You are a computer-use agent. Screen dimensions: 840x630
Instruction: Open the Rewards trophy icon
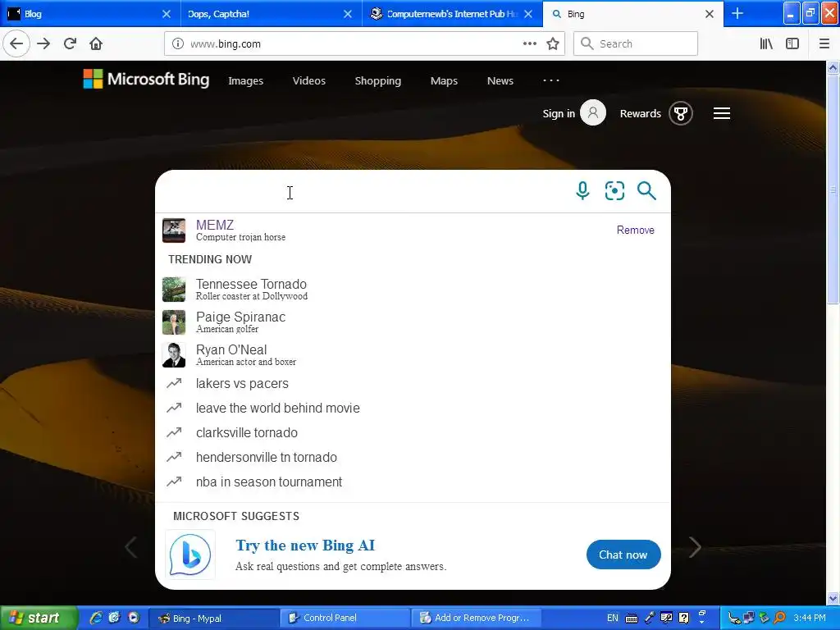pos(681,113)
